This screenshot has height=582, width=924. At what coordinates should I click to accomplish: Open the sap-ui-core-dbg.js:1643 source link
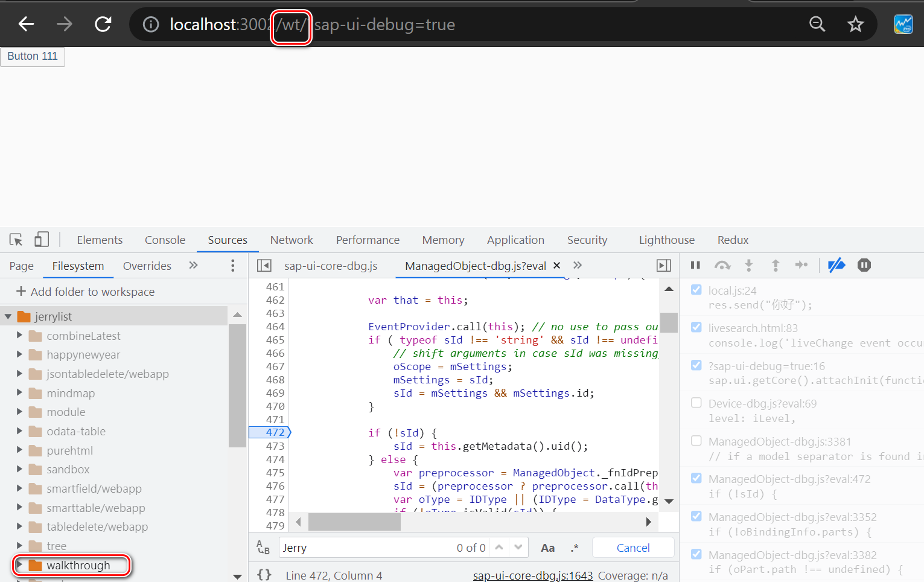tap(533, 575)
